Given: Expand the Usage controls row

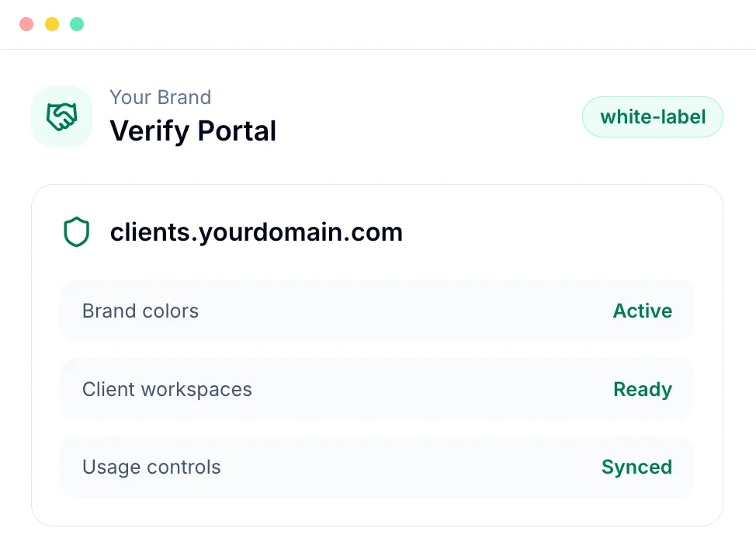Looking at the screenshot, I should pos(377,467).
